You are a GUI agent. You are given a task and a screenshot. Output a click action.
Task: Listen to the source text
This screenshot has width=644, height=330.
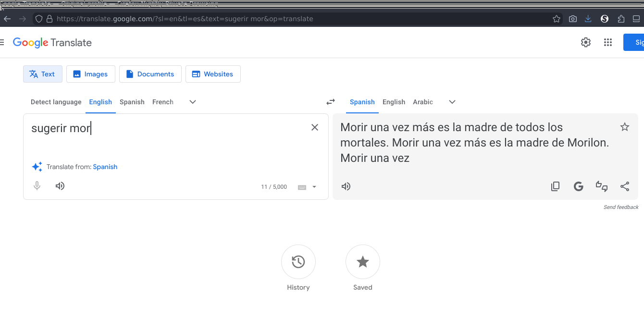coord(60,186)
